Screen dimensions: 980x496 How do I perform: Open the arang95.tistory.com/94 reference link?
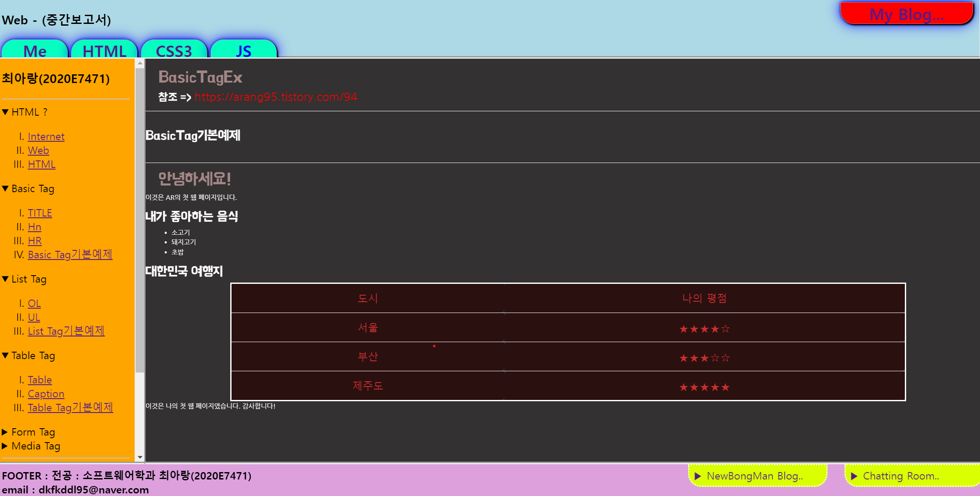click(276, 97)
